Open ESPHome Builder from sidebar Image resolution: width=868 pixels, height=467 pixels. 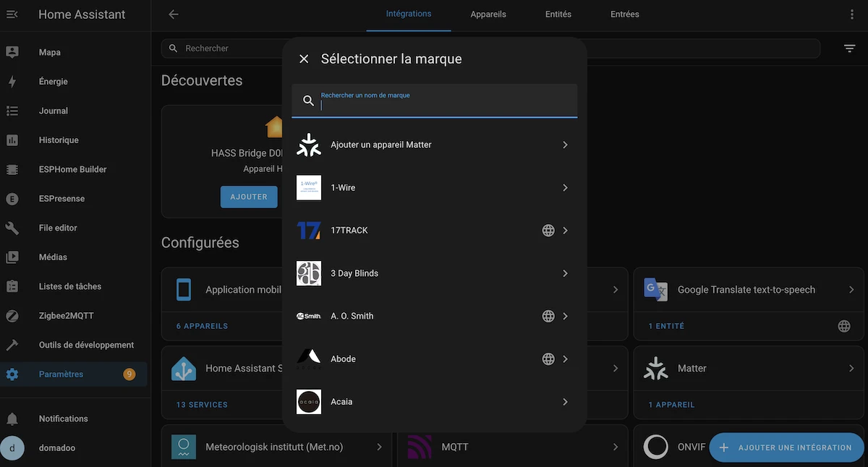tap(72, 169)
